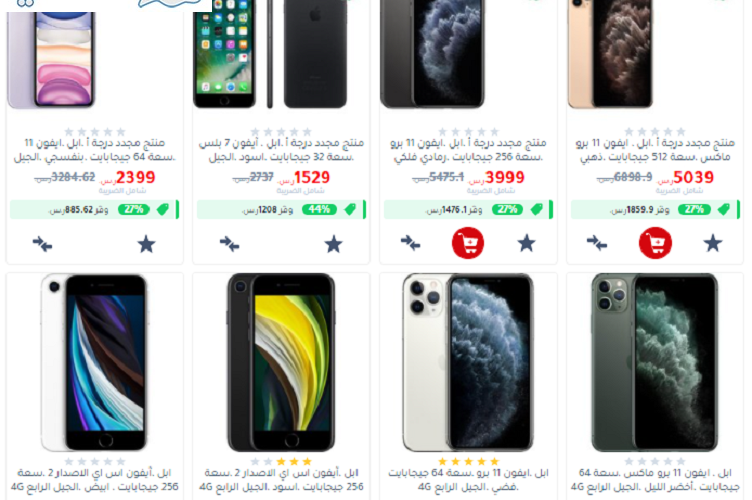Open the white iPhone SE 2 product image
Viewport: 752px width, 500px height.
point(94,362)
